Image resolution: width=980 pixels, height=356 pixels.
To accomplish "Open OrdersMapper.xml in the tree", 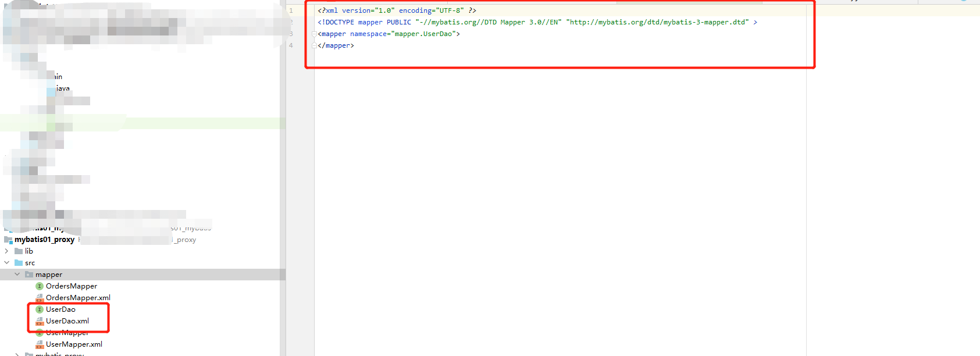I will click(x=78, y=298).
